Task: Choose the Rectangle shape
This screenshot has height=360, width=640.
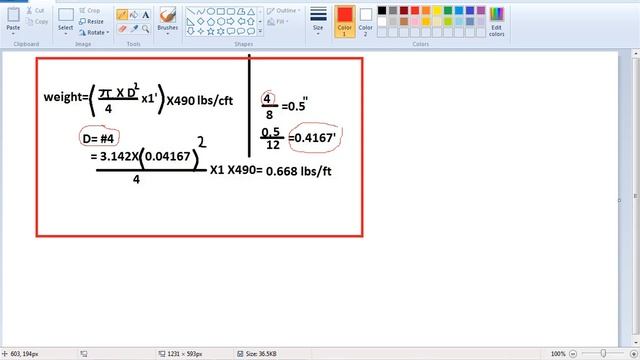Action: pyautogui.click(x=221, y=11)
